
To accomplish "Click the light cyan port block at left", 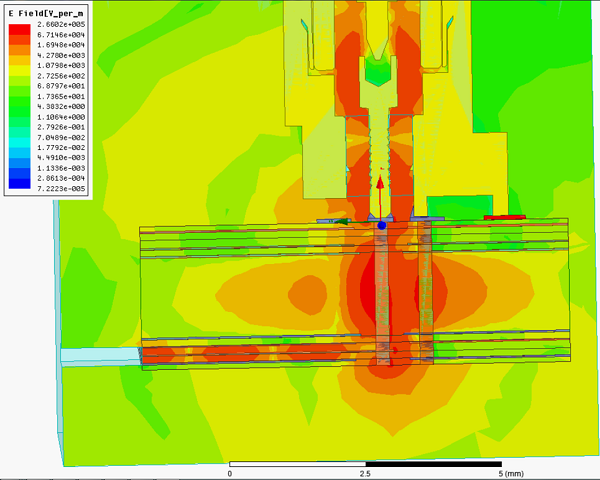I will pyautogui.click(x=98, y=354).
